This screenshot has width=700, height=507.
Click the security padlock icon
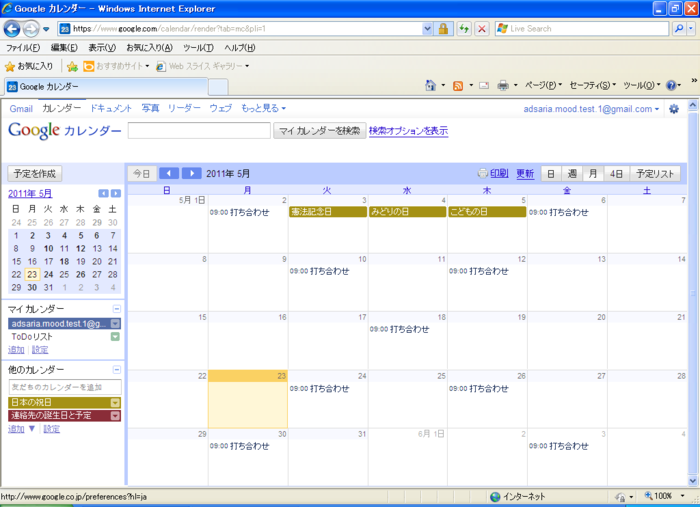tap(443, 29)
